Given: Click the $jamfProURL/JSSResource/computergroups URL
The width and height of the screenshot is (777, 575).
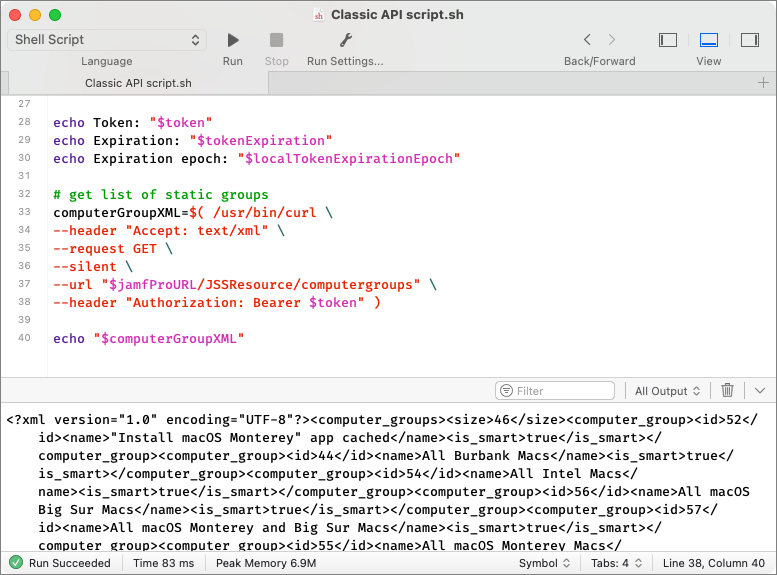Looking at the screenshot, I should (x=261, y=285).
